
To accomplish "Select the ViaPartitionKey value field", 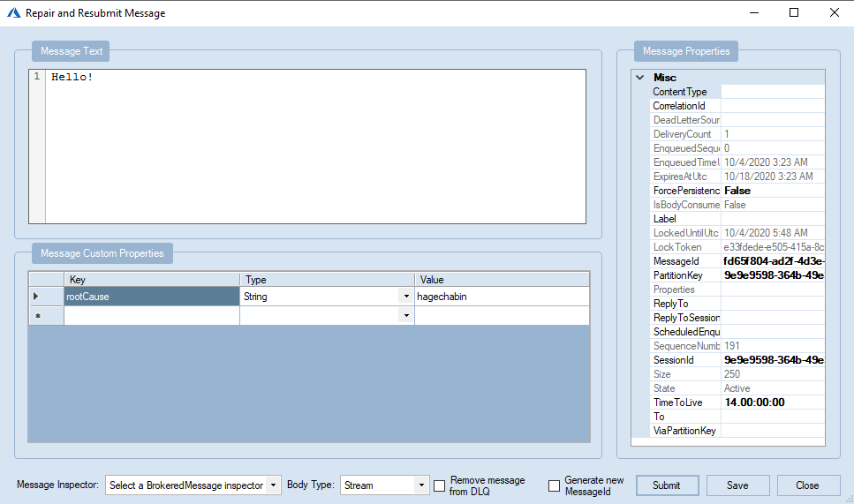I will tap(773, 431).
